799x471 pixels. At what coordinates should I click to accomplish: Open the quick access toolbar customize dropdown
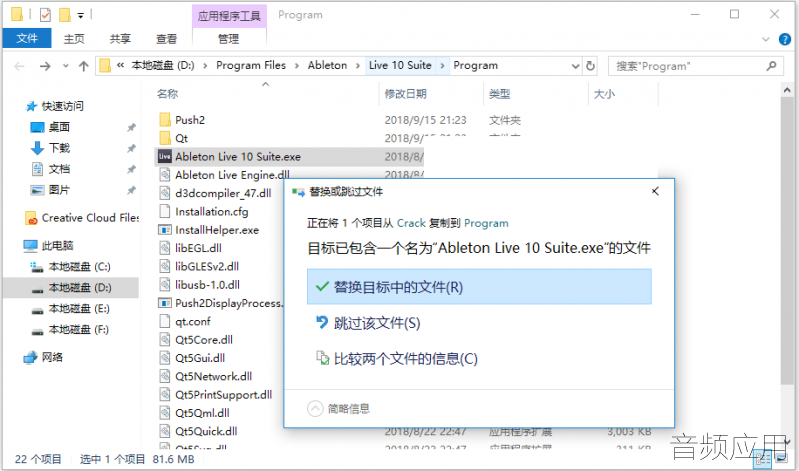pos(81,15)
